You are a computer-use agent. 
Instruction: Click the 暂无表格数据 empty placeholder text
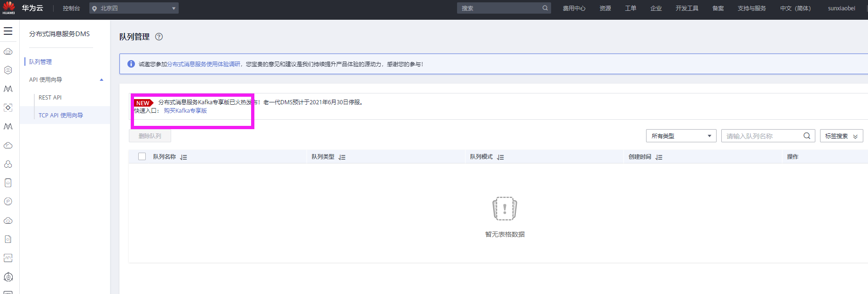pos(505,234)
